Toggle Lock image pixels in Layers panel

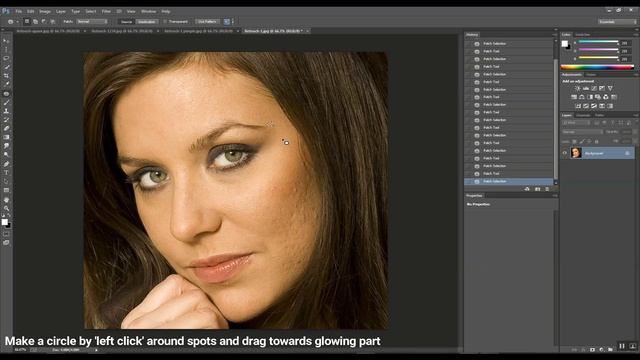click(x=582, y=141)
